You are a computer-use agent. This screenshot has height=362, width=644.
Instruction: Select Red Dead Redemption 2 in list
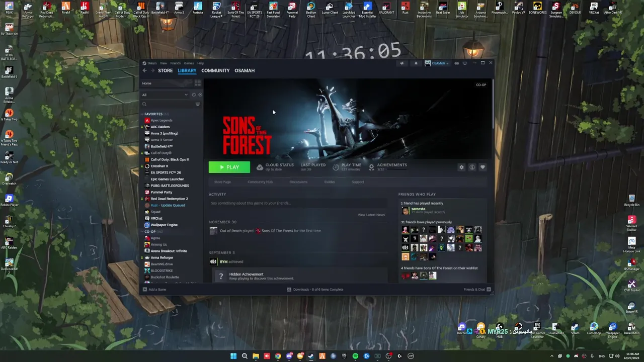pos(169,199)
